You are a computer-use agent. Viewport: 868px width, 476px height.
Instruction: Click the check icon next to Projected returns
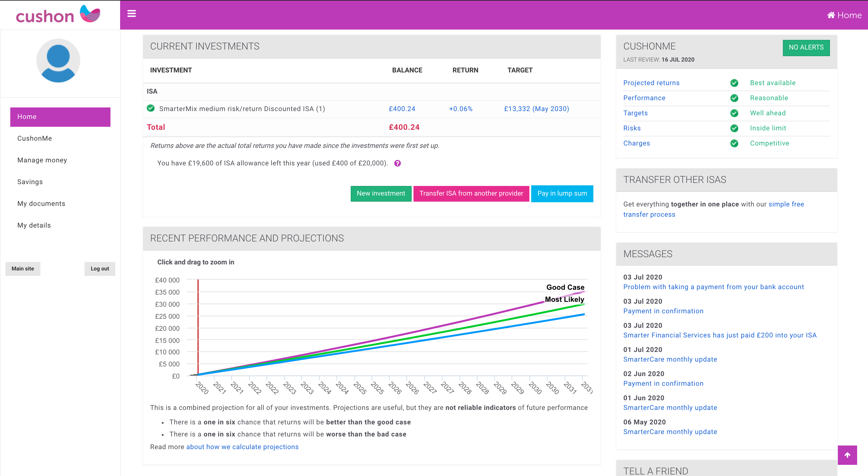734,83
